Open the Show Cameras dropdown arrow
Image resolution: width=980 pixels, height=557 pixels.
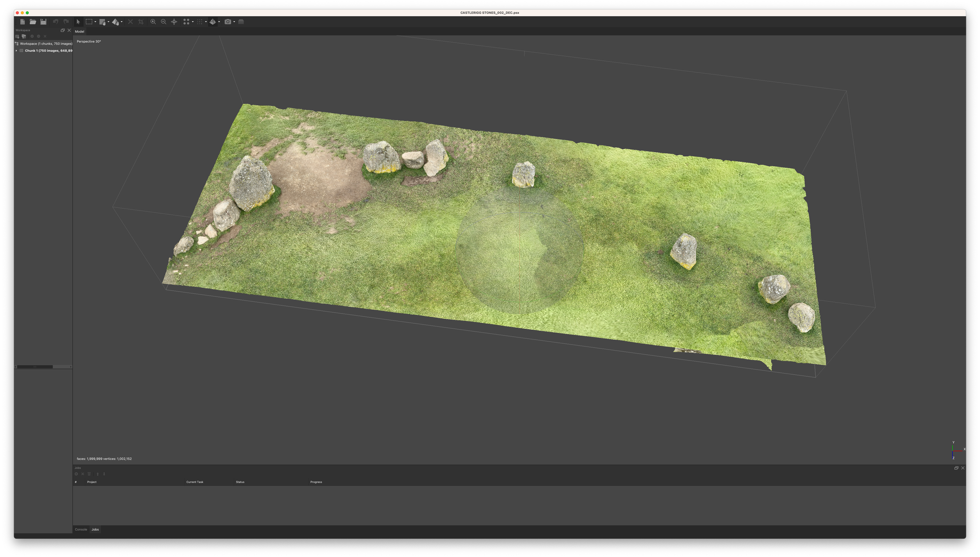pyautogui.click(x=234, y=22)
